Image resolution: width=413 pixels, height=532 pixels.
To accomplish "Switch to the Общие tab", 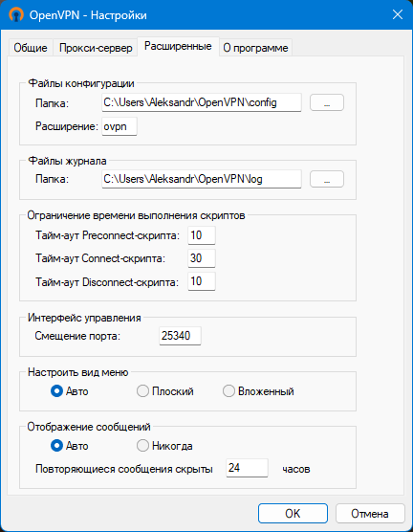I will point(31,48).
